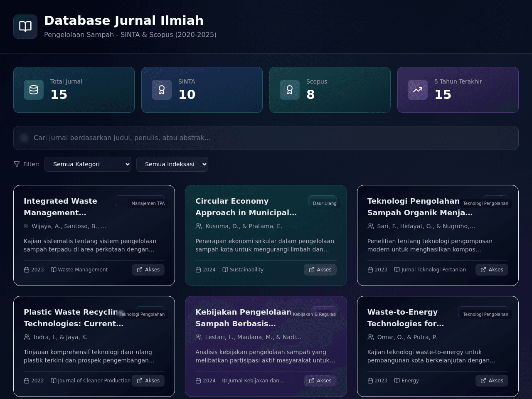The image size is (532, 399).
Task: Click the Daur Ulang category tag
Action: pos(325,203)
